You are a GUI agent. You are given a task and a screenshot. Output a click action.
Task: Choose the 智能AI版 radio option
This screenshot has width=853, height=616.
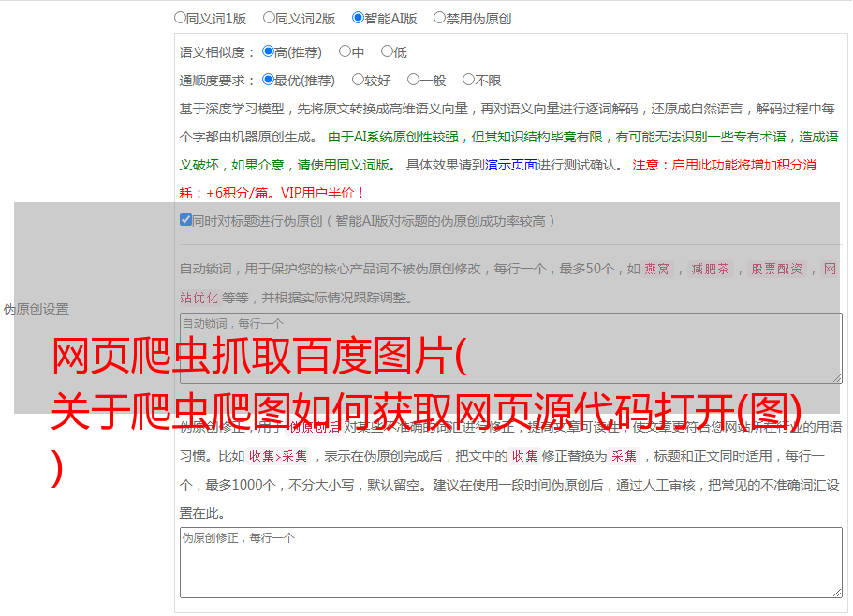[358, 18]
